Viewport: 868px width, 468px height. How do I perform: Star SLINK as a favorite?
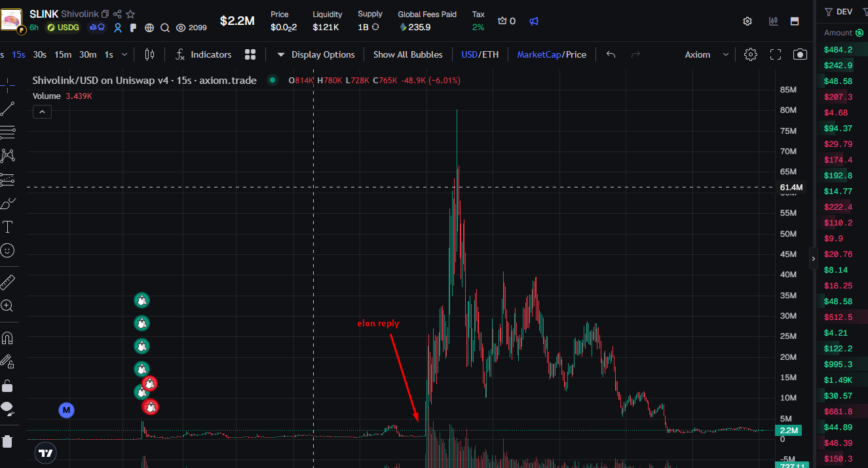point(130,14)
